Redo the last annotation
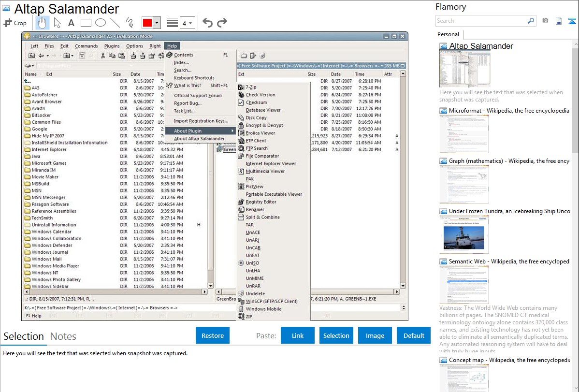 [x=222, y=23]
